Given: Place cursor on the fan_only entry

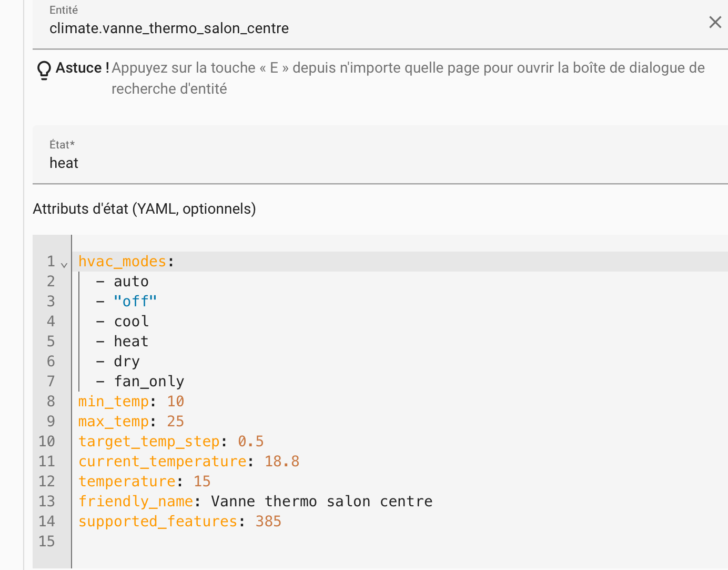Looking at the screenshot, I should click(149, 382).
